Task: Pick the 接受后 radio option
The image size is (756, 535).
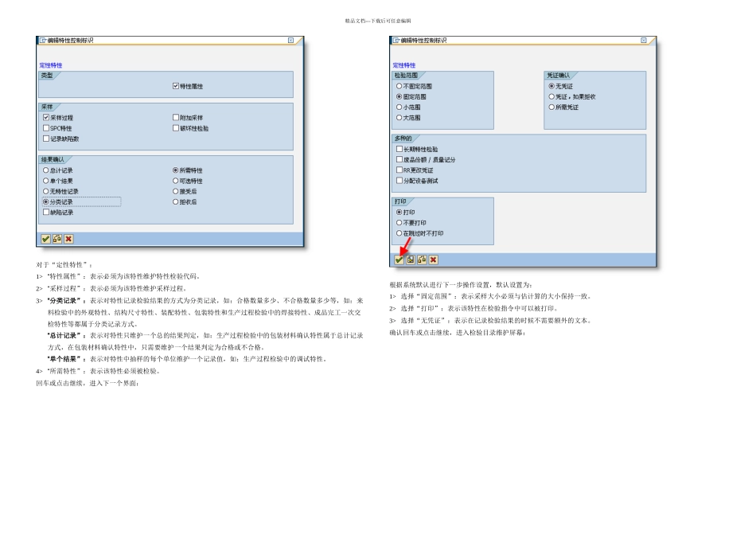Action: click(176, 192)
